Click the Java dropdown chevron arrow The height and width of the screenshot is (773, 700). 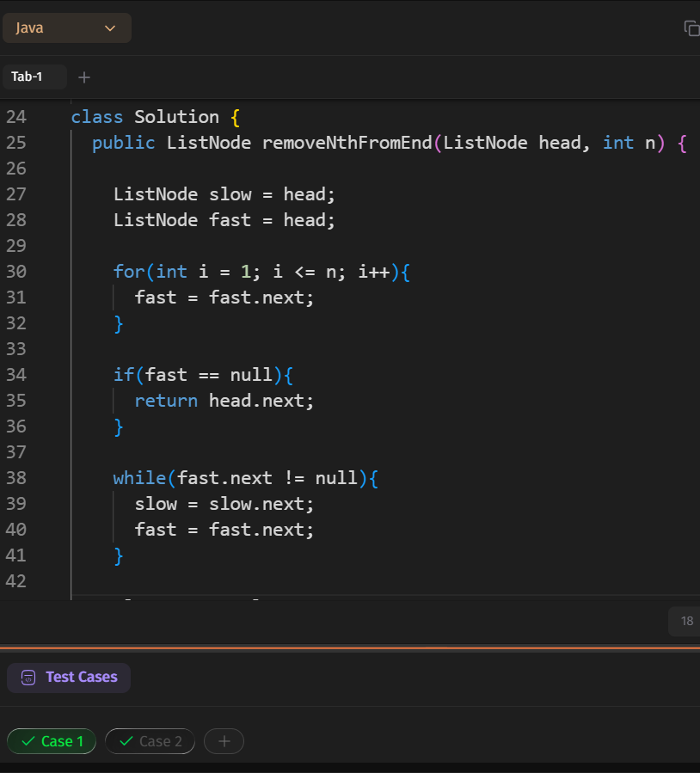110,28
